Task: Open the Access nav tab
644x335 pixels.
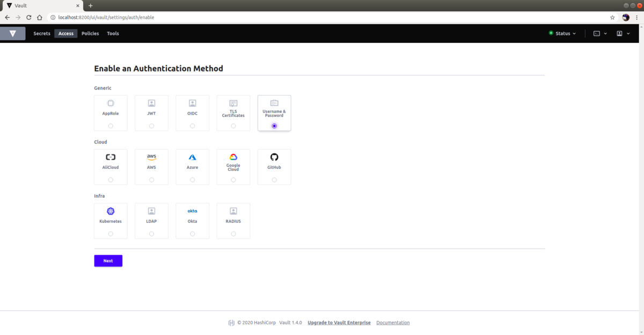Action: pos(66,33)
